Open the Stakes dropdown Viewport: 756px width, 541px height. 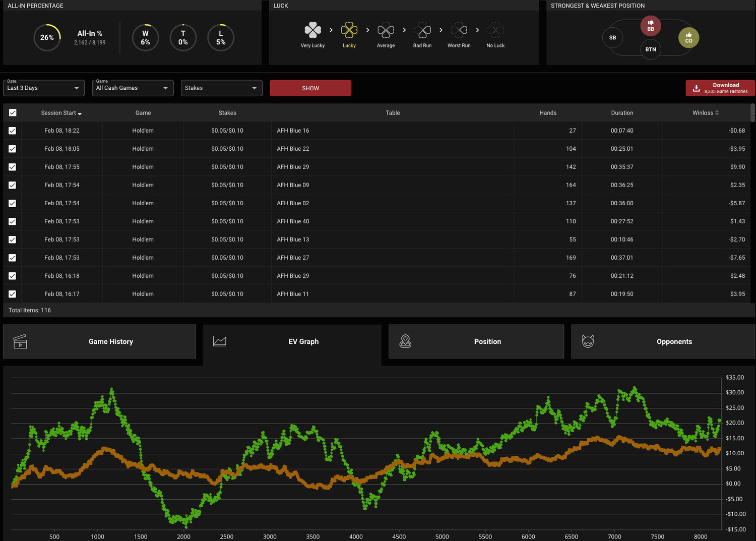point(222,88)
